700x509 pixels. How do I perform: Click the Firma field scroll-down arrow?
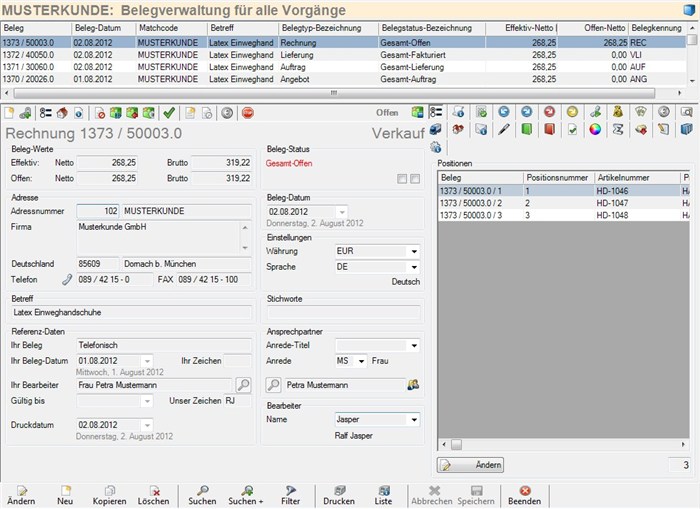[245, 248]
